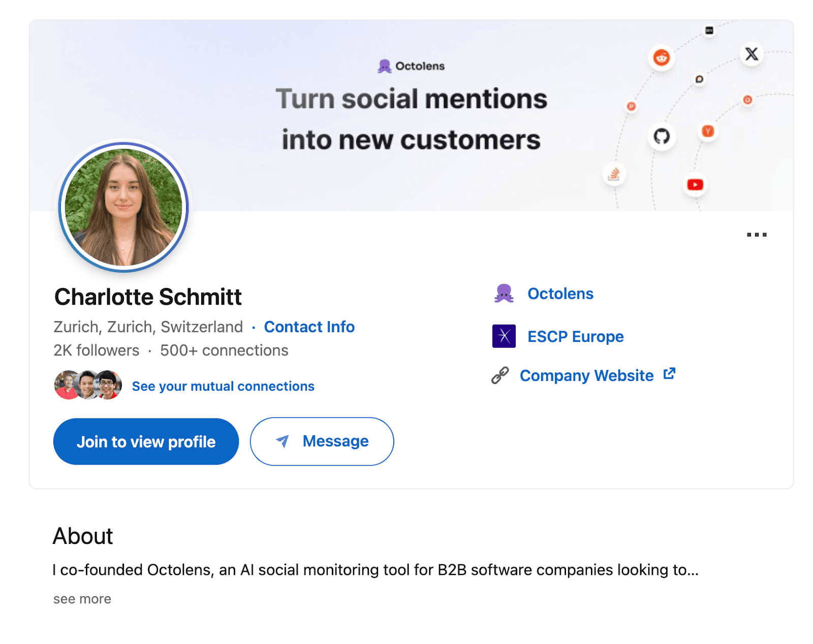
Task: Expand the About section via see more
Action: 81,599
